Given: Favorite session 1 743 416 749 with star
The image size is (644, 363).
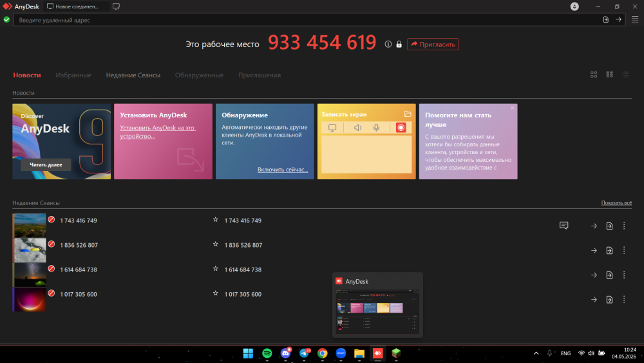Looking at the screenshot, I should 215,219.
